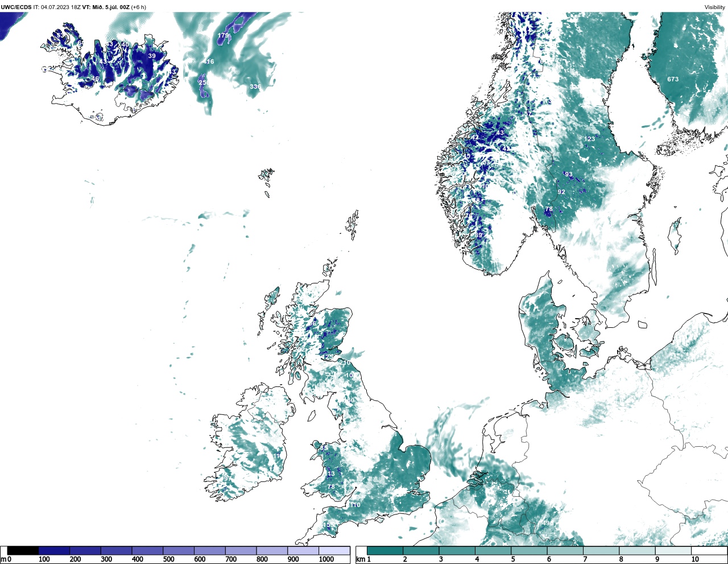
Task: Click the '179' value north-east of Iceland
Action: (x=223, y=35)
